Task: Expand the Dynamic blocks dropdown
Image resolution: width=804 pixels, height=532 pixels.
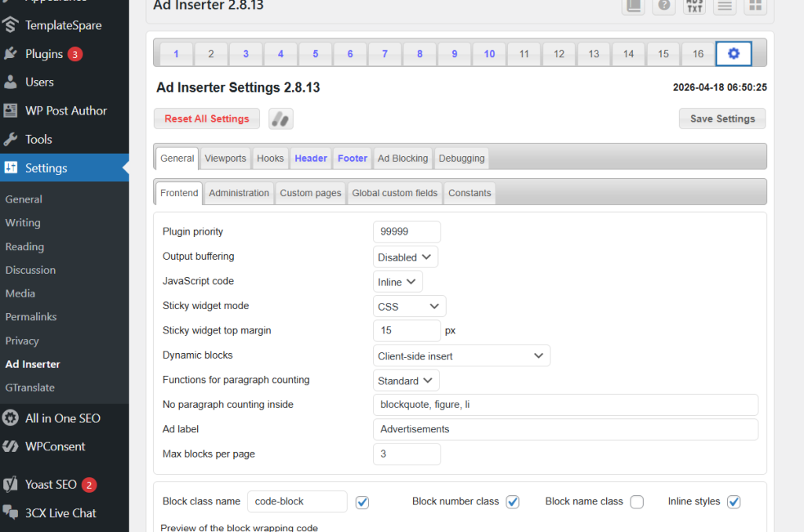Action: 461,356
